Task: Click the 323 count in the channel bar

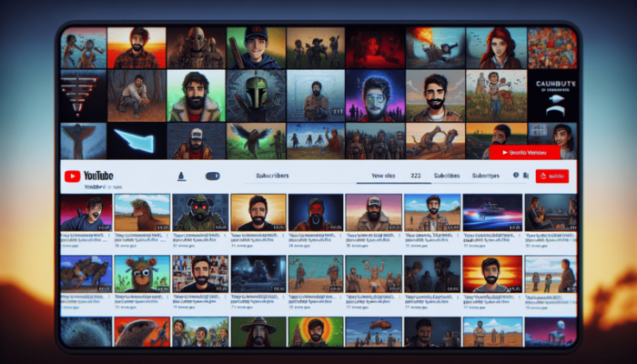Action: click(x=415, y=176)
